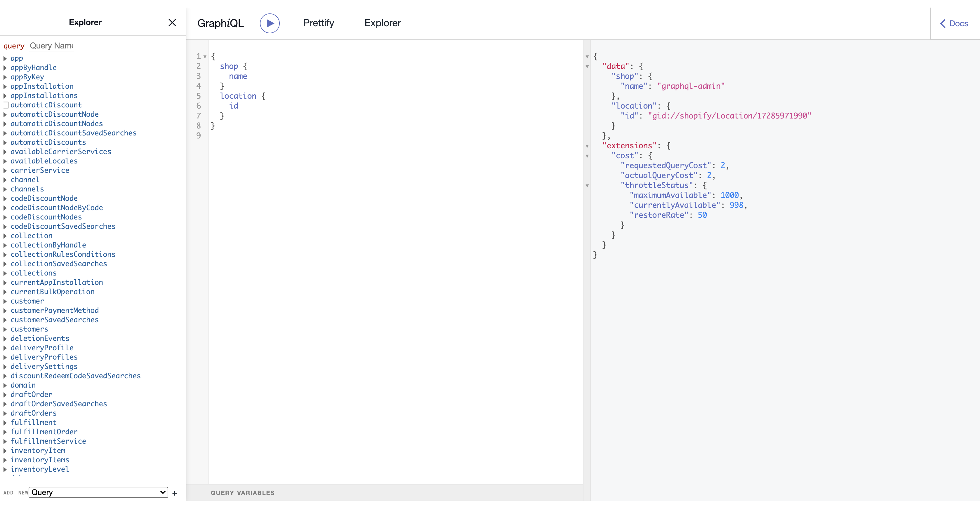Click the fulfillmentService field name
Viewport: 980px width, 509px height.
click(48, 441)
